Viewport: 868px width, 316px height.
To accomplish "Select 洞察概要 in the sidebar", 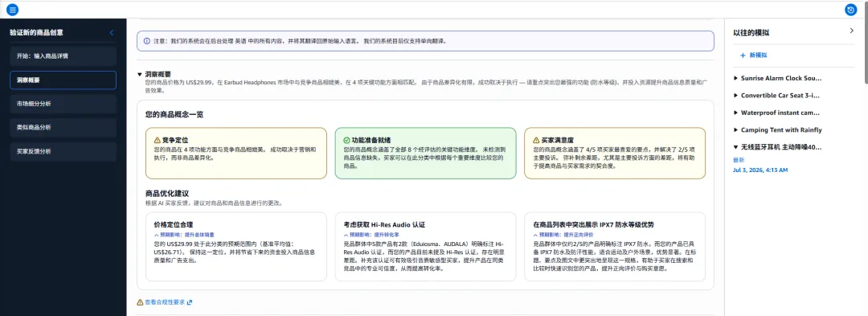I will pyautogui.click(x=63, y=80).
